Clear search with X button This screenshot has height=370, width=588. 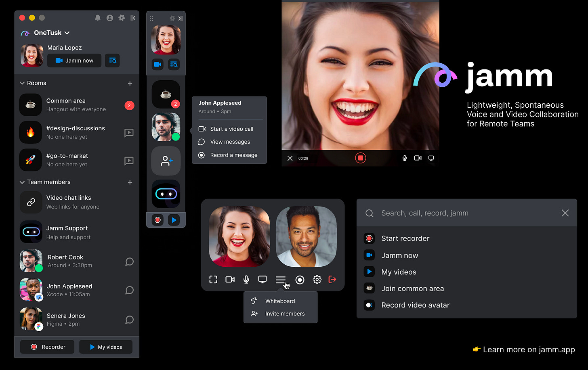(x=565, y=213)
